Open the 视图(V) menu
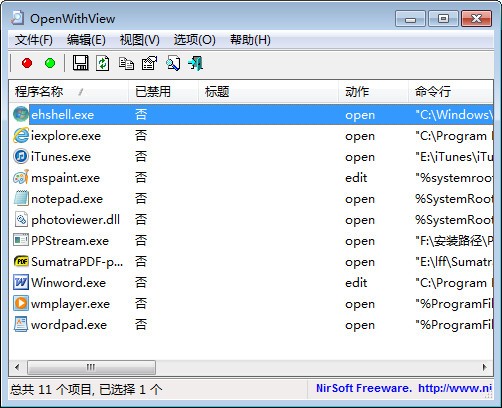 (x=140, y=40)
